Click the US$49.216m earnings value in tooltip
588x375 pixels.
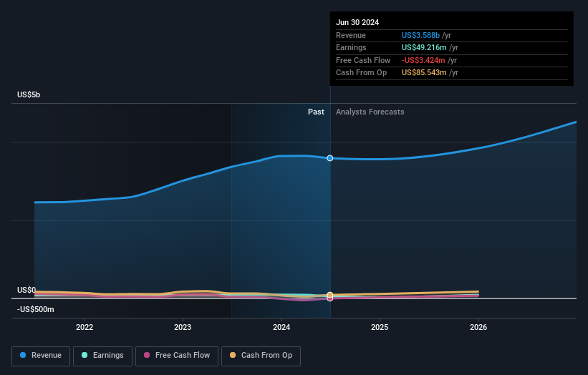tap(424, 47)
